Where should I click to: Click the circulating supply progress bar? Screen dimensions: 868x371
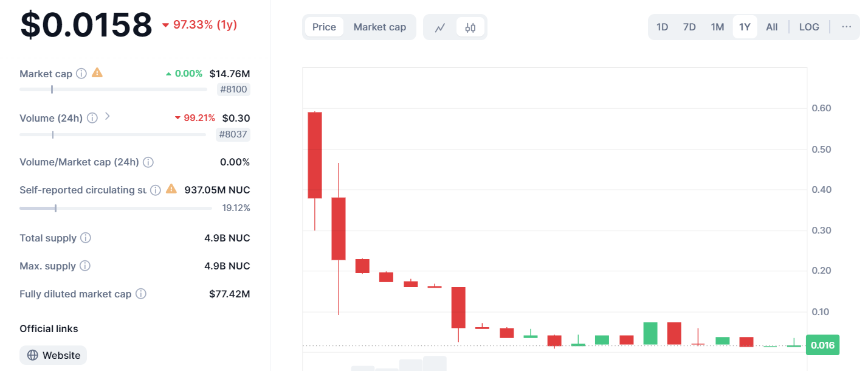click(115, 208)
